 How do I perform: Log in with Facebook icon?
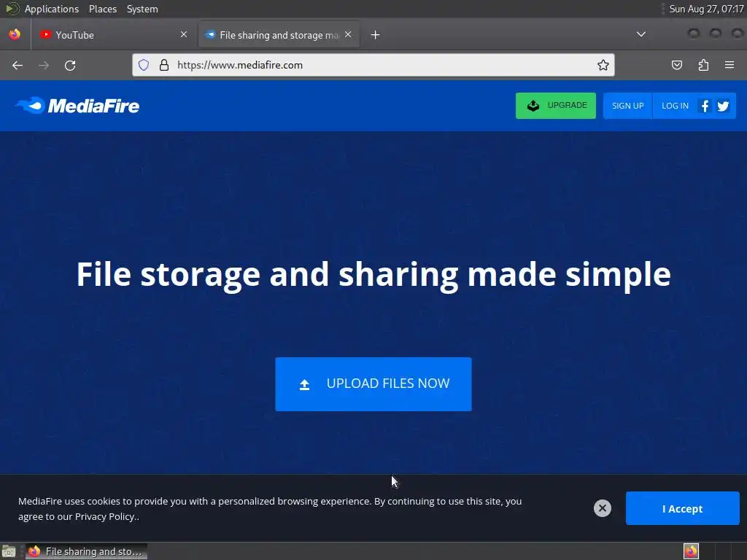(x=705, y=106)
